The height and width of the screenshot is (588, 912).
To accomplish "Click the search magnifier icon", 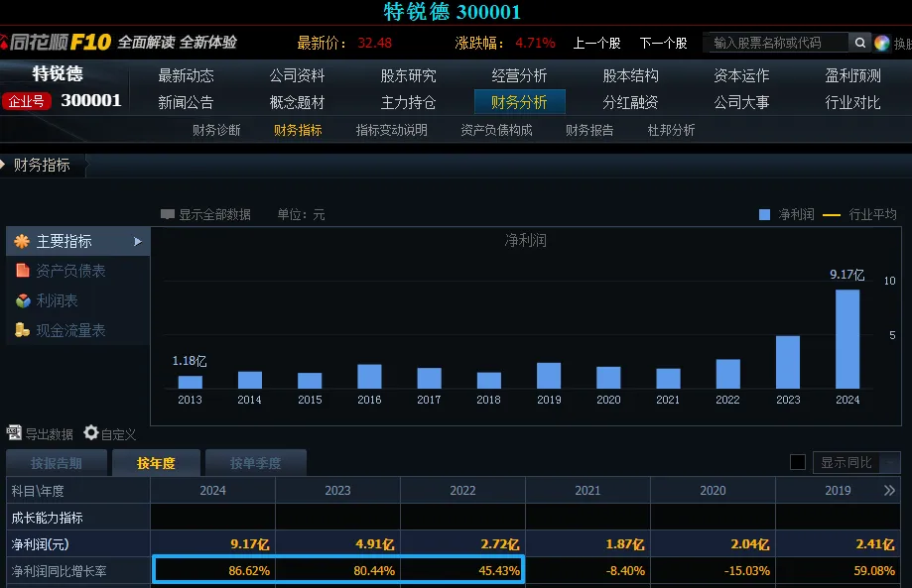I will click(859, 43).
